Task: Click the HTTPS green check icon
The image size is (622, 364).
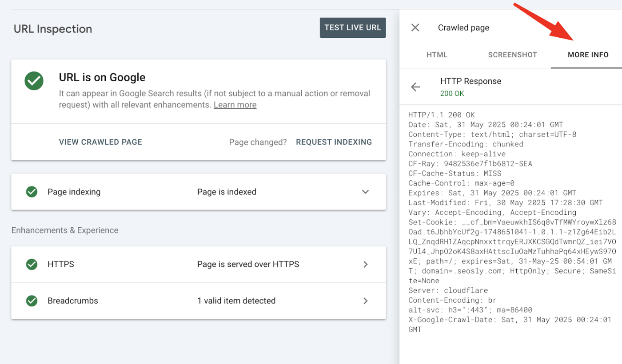Action: tap(32, 264)
